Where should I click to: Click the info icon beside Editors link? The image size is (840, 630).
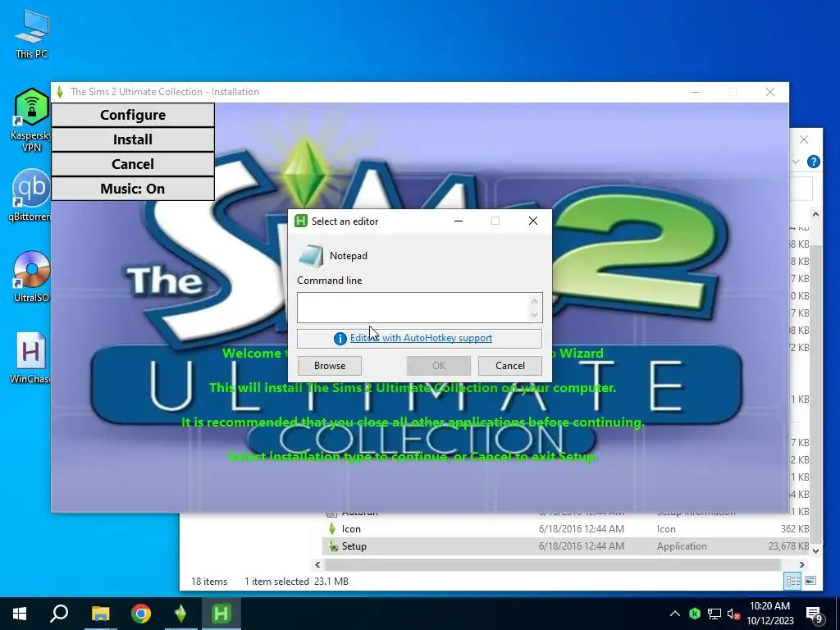point(340,339)
